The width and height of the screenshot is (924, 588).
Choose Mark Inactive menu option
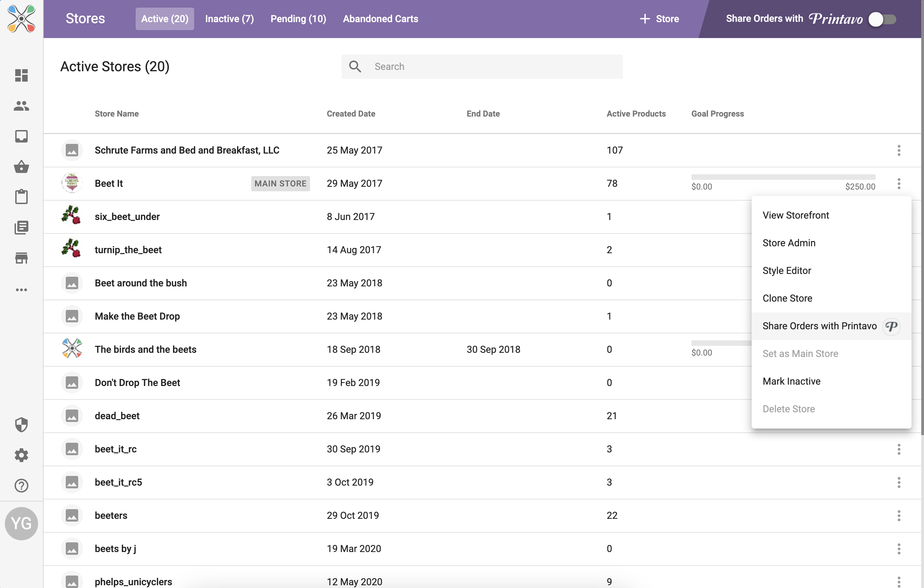click(x=791, y=381)
